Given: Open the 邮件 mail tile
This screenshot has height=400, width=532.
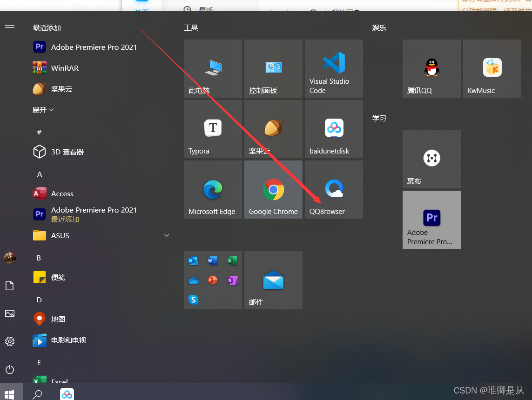Looking at the screenshot, I should coord(273,280).
